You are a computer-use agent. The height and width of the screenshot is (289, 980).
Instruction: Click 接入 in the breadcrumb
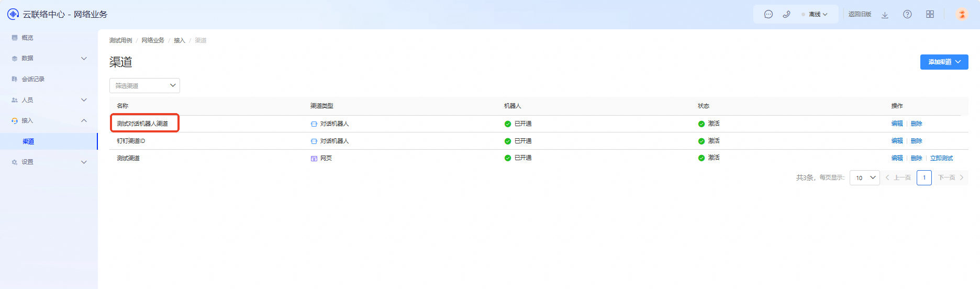pyautogui.click(x=180, y=40)
